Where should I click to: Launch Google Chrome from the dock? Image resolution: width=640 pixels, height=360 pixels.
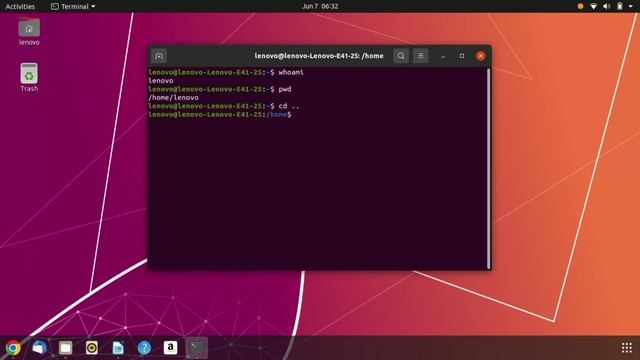13,348
